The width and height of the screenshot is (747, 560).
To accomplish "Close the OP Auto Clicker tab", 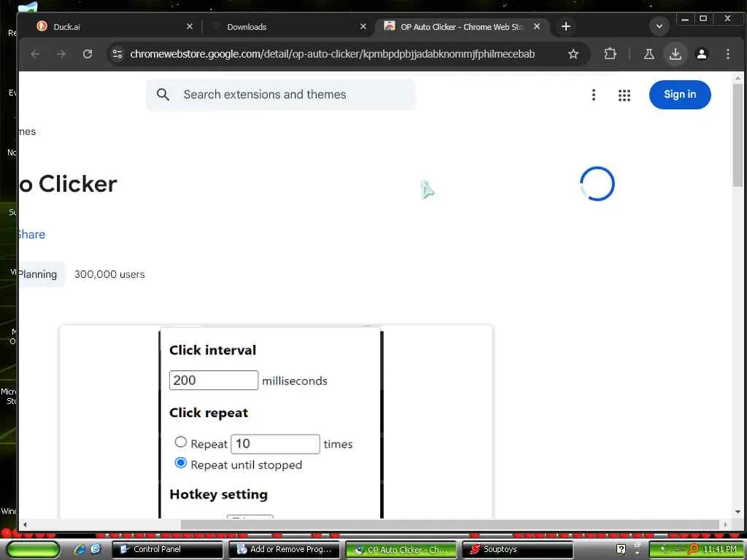I will click(x=537, y=26).
